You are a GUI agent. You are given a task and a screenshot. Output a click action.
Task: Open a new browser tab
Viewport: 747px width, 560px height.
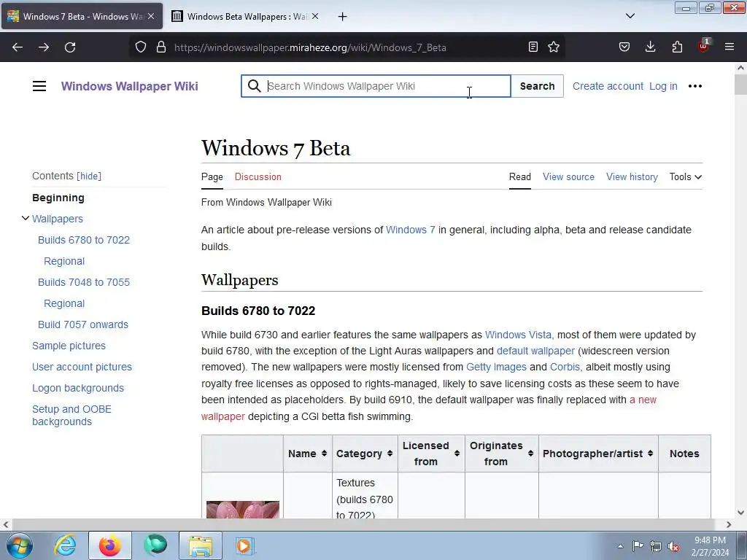pos(343,17)
